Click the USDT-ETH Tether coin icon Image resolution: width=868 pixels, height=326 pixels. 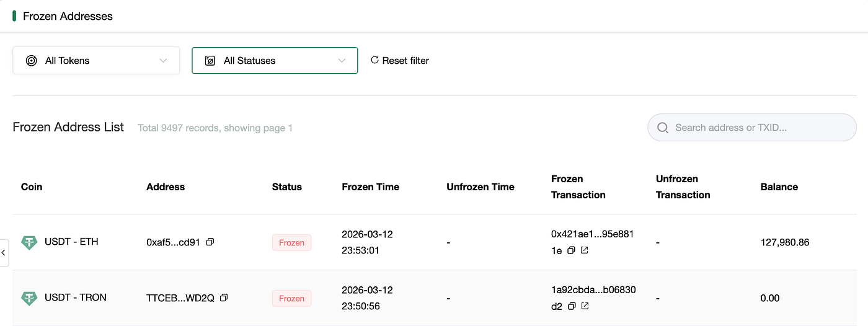click(x=29, y=242)
